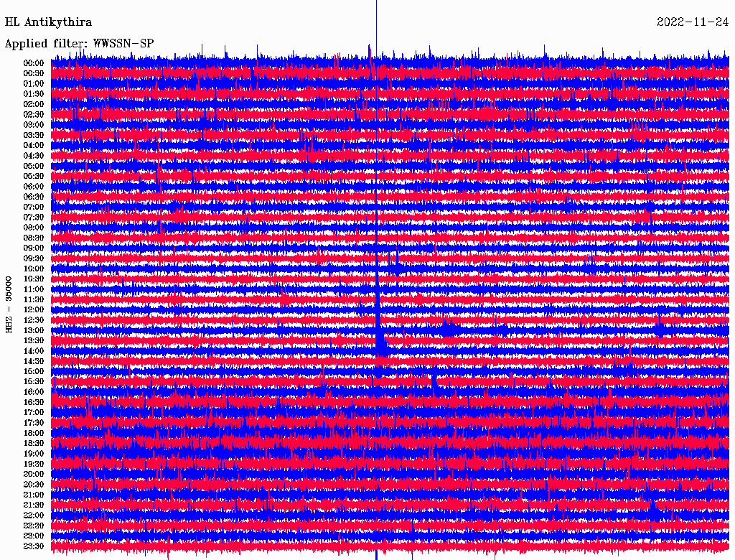Select the 'HL Antikythira' station title

coord(48,22)
